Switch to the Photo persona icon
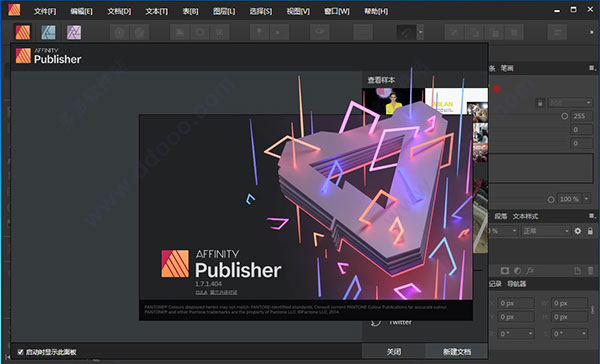 point(74,32)
